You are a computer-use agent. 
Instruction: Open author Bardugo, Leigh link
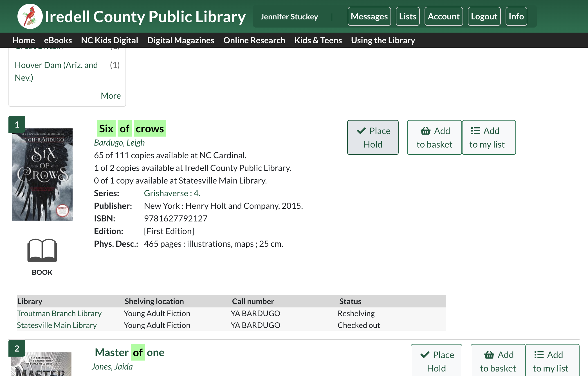tap(119, 143)
